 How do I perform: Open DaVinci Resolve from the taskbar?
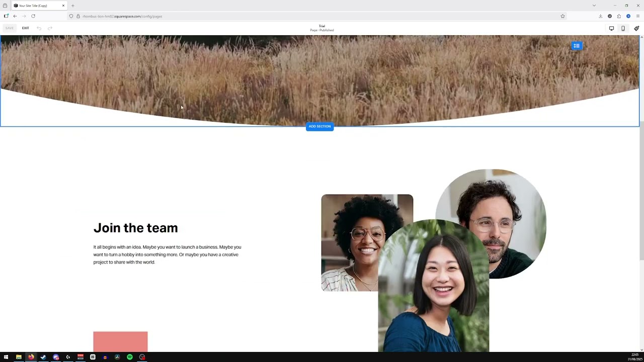117,357
